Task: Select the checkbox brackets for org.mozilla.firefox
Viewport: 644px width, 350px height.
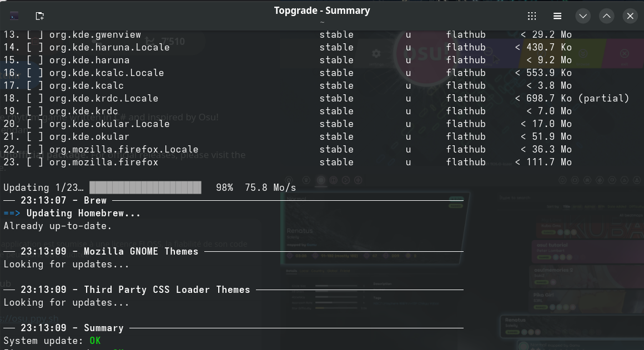Action: point(35,162)
